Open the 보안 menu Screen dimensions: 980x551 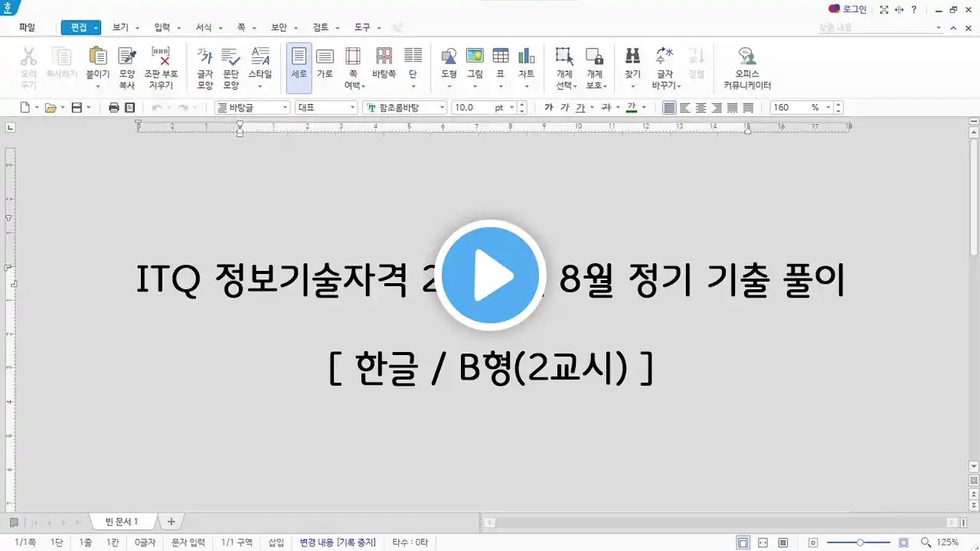tap(279, 27)
